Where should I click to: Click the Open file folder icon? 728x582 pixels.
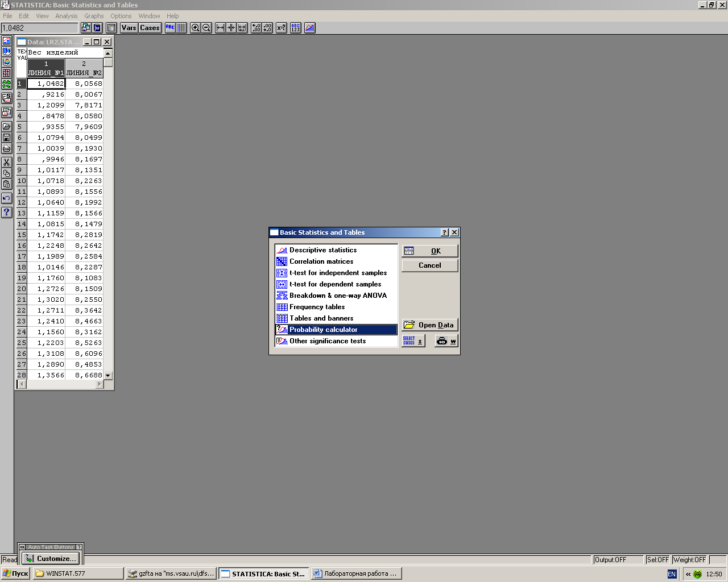pos(6,127)
